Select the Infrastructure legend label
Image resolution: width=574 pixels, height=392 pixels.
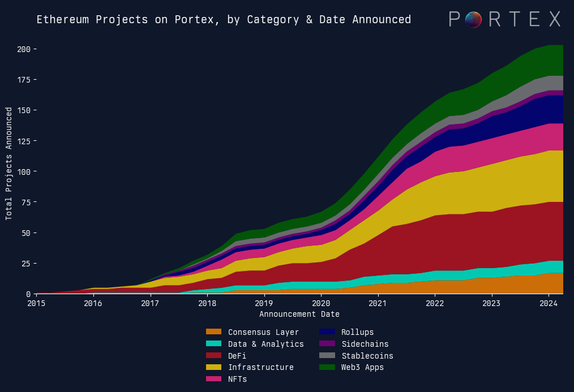click(x=260, y=367)
